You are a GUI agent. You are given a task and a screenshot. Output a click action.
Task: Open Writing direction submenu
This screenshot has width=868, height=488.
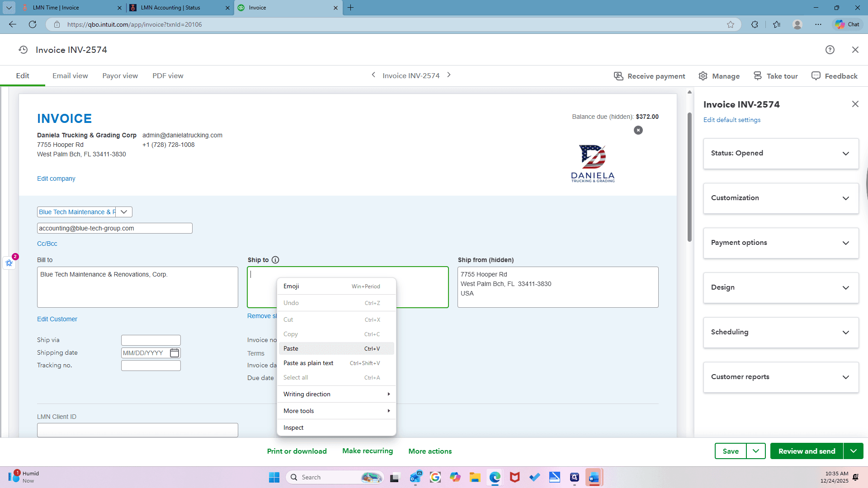336,394
